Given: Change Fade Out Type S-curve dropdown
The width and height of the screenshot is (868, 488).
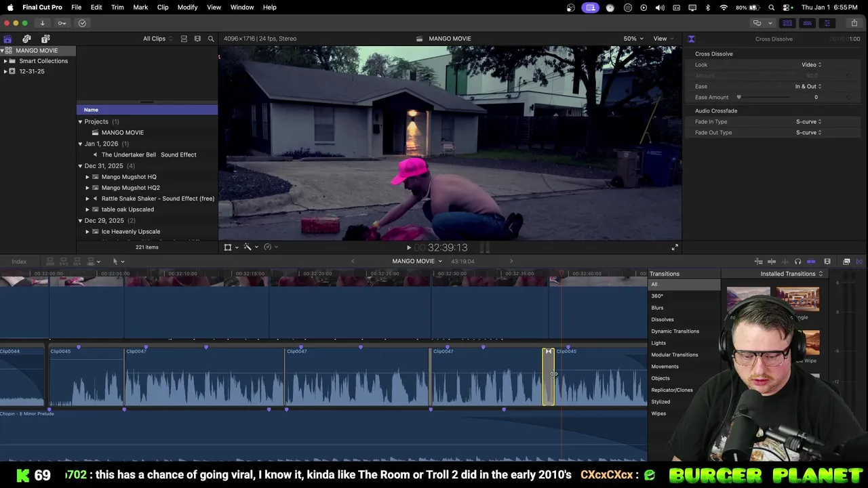Looking at the screenshot, I should click(x=808, y=133).
